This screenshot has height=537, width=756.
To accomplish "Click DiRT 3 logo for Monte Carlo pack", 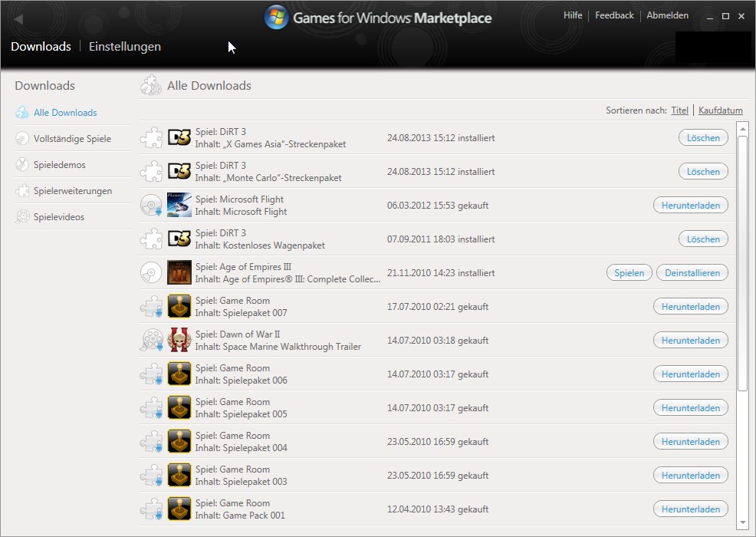I will tap(179, 171).
